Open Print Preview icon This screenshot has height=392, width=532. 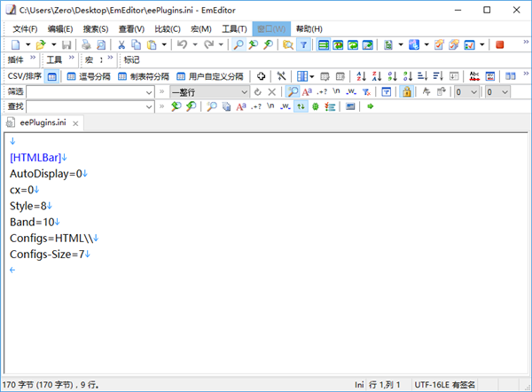point(101,45)
